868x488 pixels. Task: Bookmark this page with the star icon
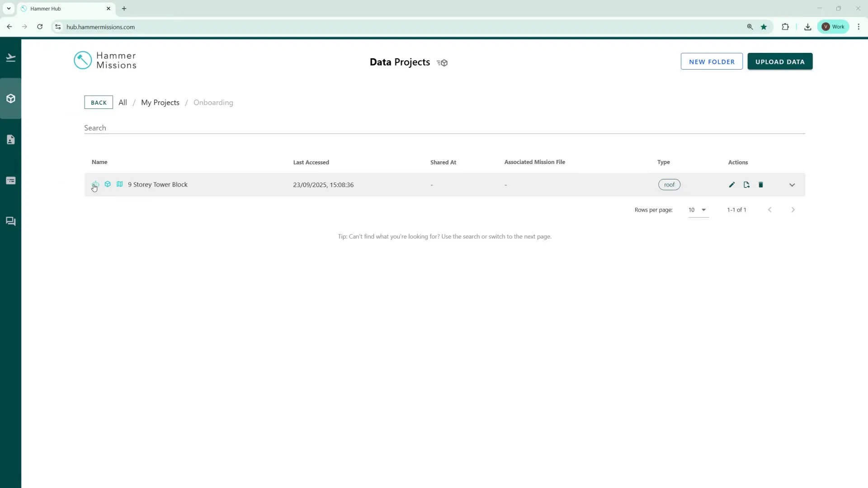[764, 27]
